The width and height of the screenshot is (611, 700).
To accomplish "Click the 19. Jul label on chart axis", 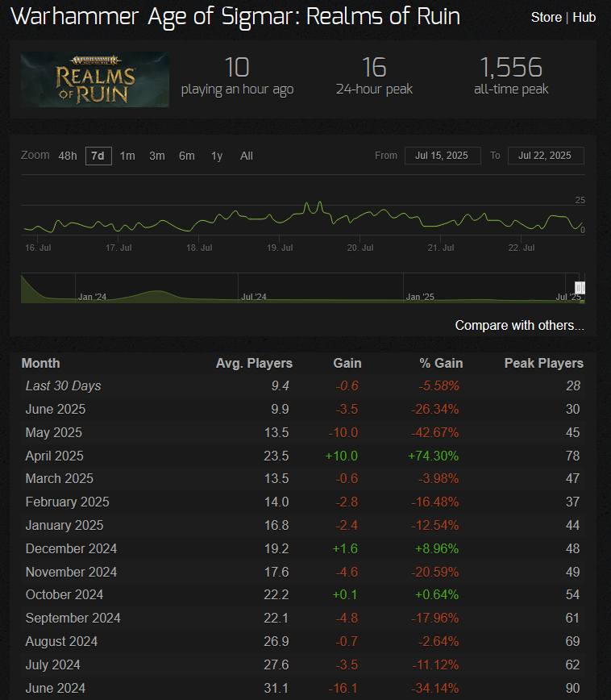I will click(x=280, y=248).
